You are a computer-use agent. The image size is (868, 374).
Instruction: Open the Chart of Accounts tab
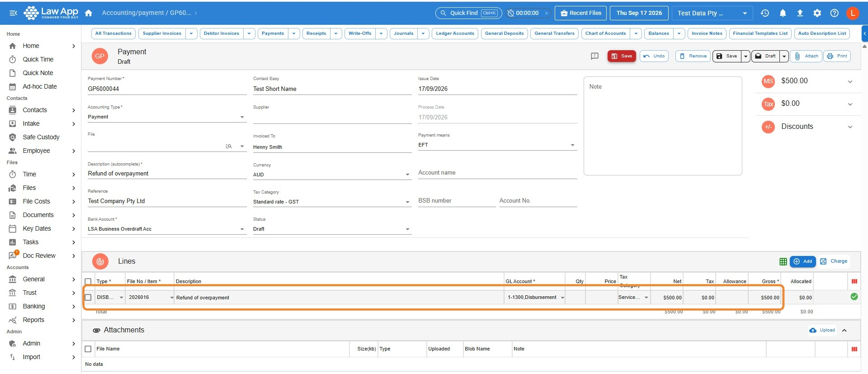coord(605,33)
